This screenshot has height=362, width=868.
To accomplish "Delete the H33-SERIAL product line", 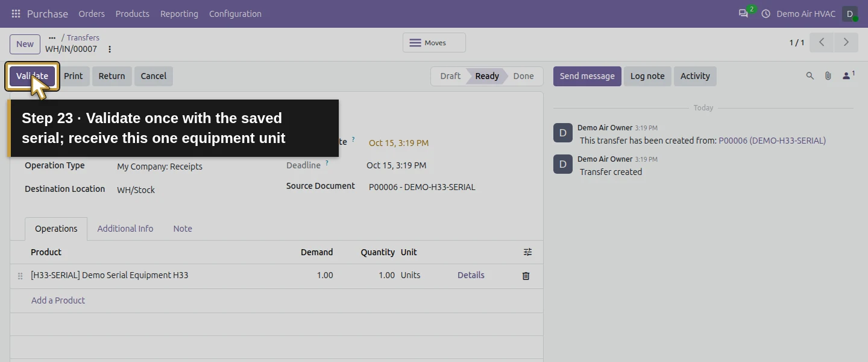I will coord(526,276).
